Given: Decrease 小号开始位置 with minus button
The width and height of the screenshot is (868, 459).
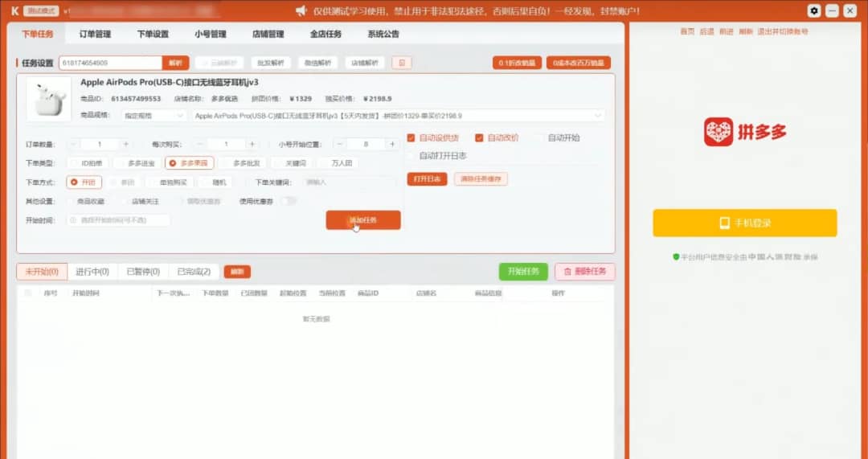Looking at the screenshot, I should pyautogui.click(x=340, y=144).
